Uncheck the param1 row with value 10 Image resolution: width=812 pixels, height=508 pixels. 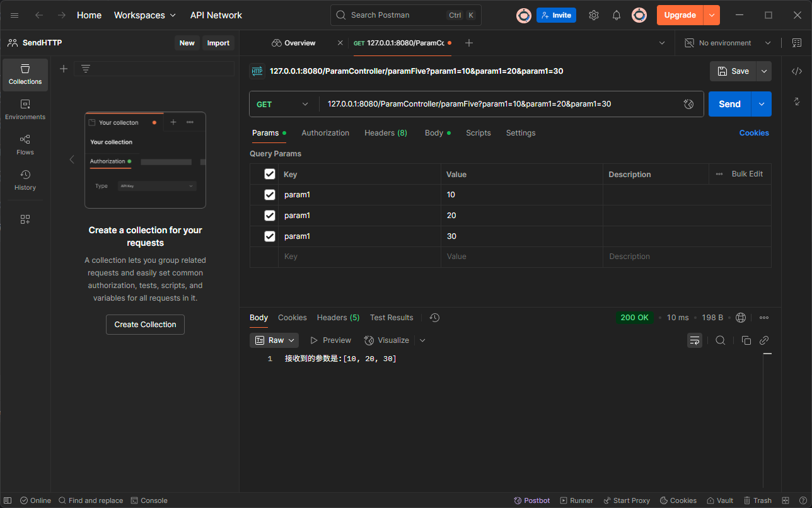(270, 195)
